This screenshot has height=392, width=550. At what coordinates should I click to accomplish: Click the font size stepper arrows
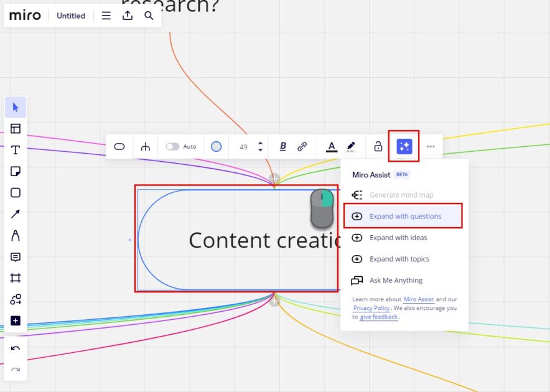coord(260,146)
